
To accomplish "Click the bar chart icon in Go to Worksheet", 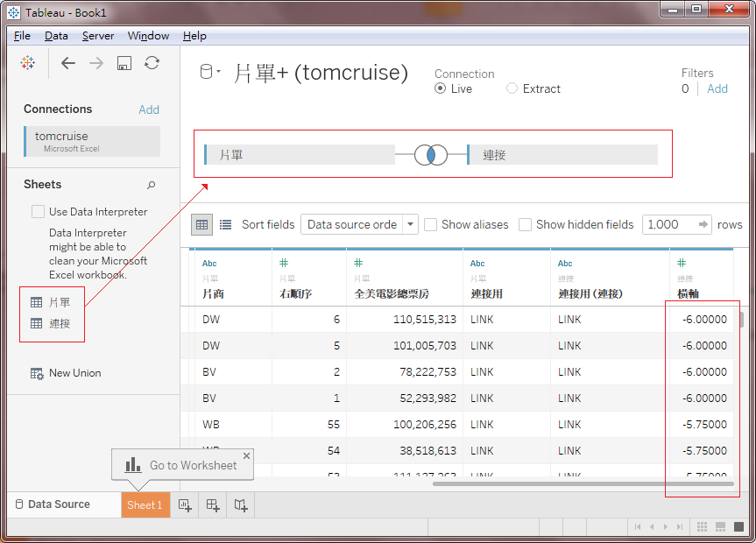I will point(132,465).
